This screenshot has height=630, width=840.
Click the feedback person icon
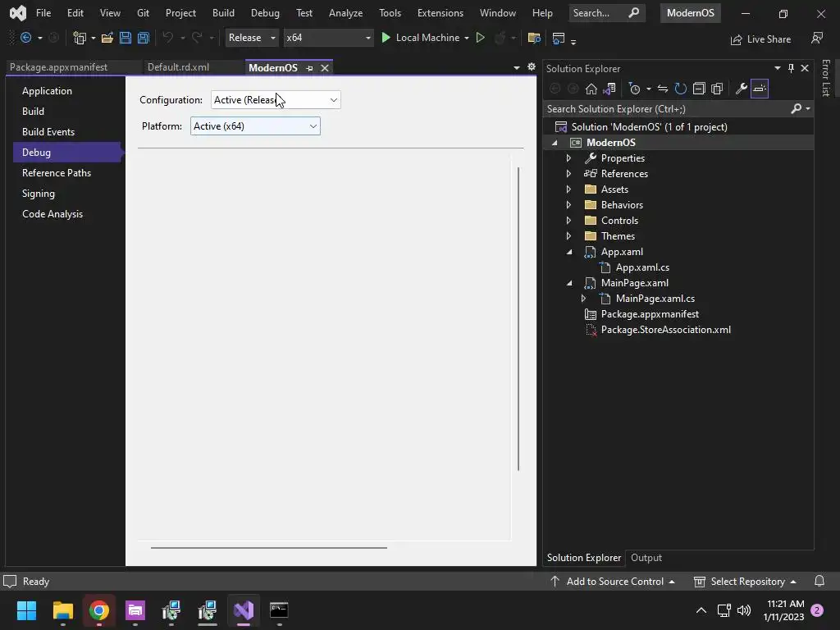point(817,38)
